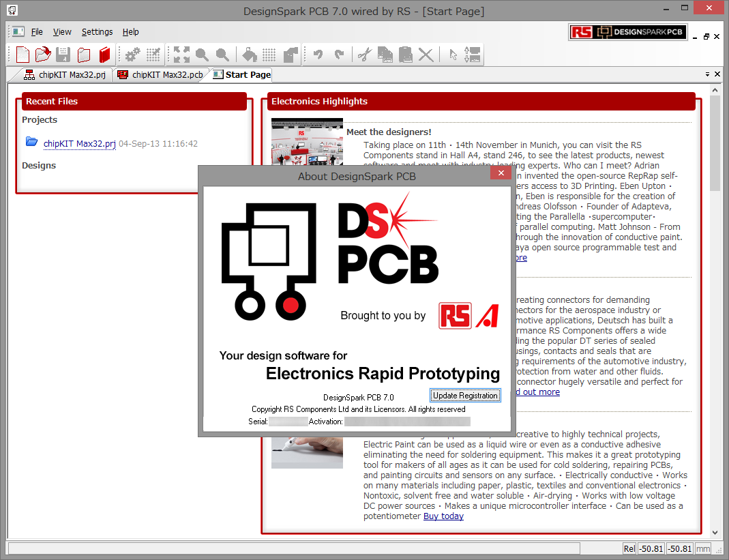
Task: Click the paint bucket Colours icon
Action: tap(249, 55)
